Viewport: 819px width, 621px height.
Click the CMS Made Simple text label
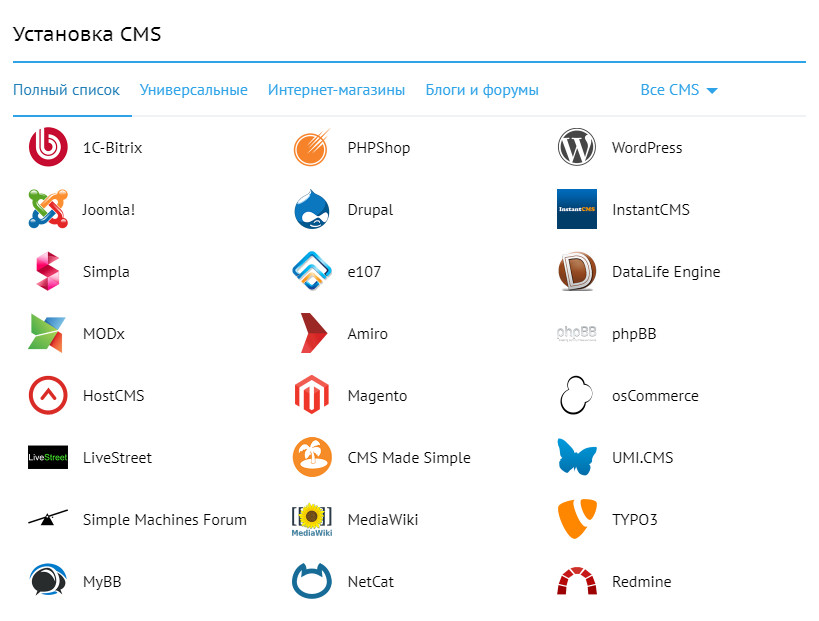point(409,458)
